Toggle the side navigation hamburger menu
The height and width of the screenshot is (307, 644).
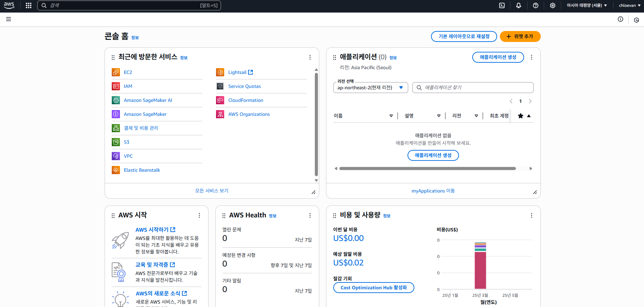[x=9, y=19]
